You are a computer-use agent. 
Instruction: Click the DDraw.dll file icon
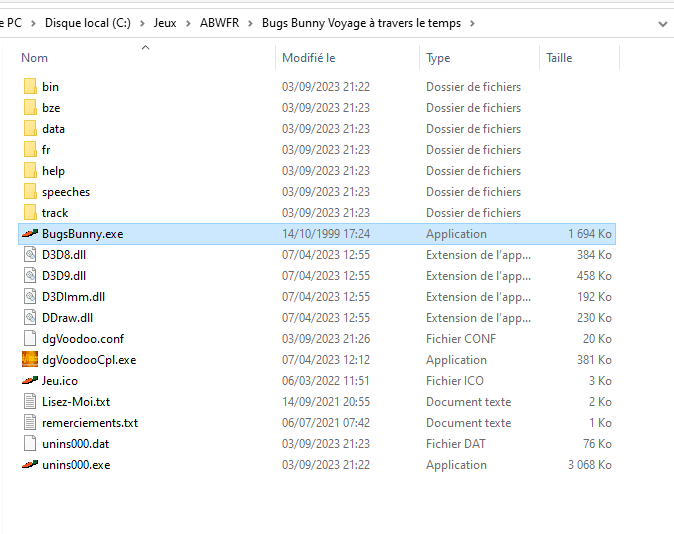[30, 318]
